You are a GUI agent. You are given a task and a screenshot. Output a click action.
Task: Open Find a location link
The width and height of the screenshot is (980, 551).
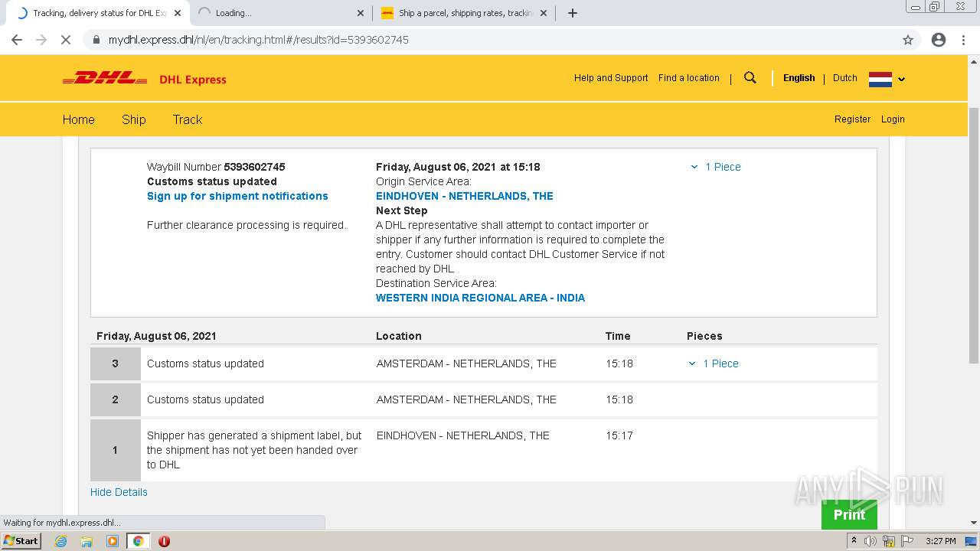point(689,78)
